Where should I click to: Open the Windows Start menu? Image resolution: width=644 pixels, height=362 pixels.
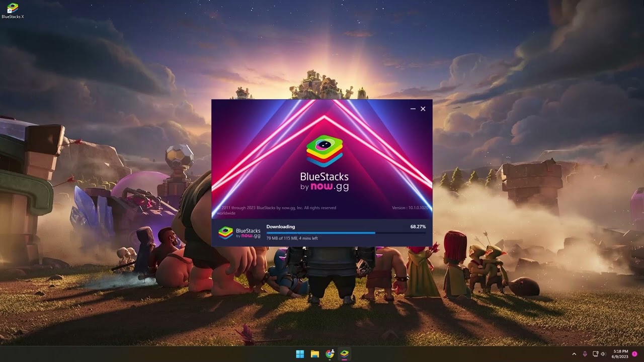(x=300, y=354)
